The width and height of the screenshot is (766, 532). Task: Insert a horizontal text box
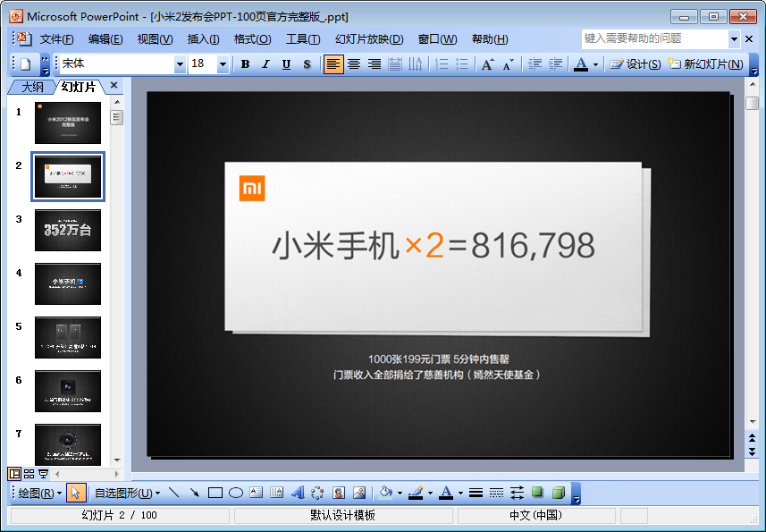tap(256, 493)
